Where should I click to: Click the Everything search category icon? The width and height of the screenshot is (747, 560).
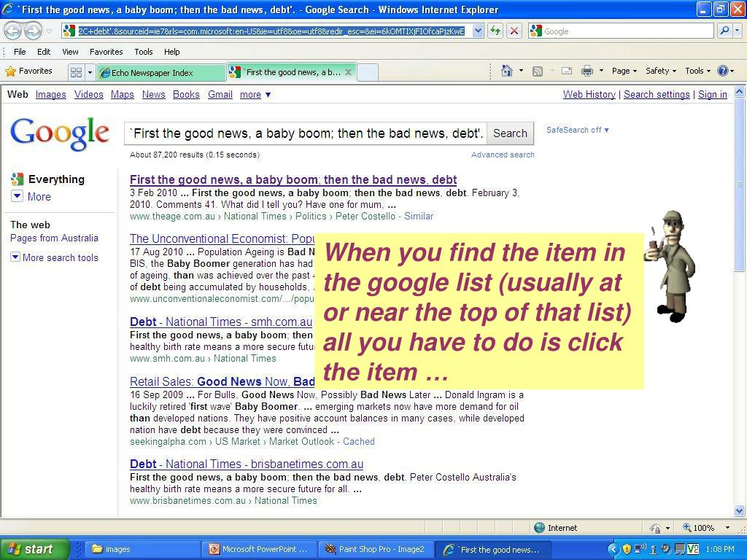click(x=18, y=179)
